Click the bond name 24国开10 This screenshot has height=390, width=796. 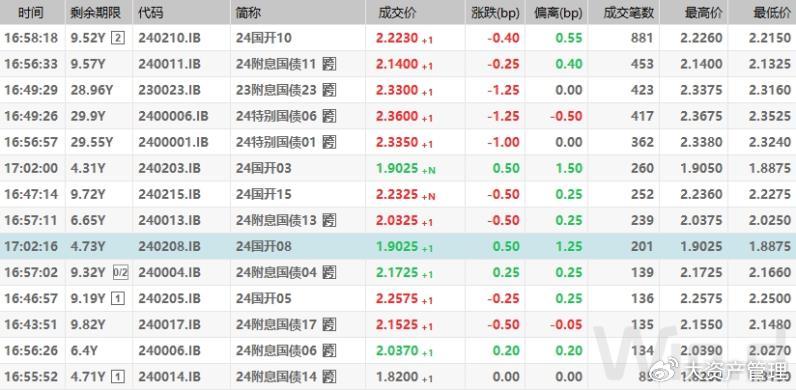(x=263, y=38)
